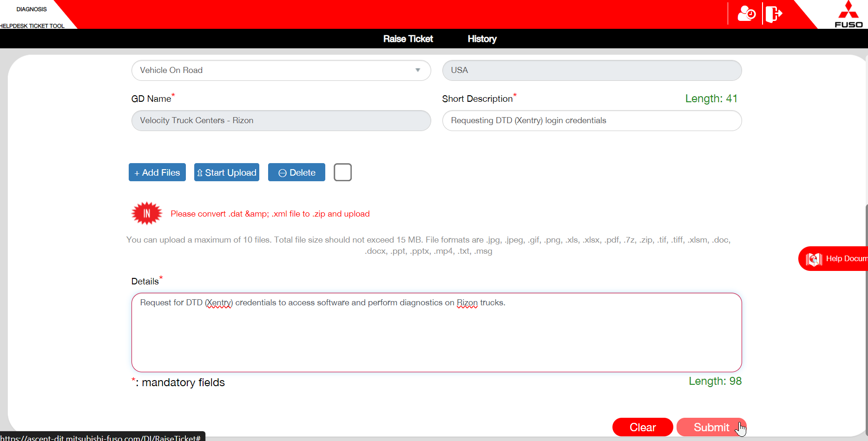Click the logout door icon
This screenshot has width=868, height=441.
pos(773,13)
